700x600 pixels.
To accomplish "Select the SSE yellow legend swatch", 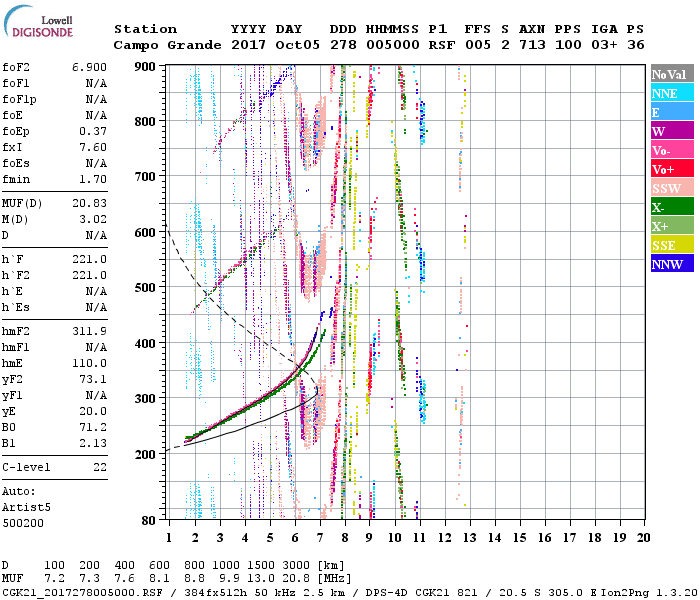I will [x=672, y=245].
